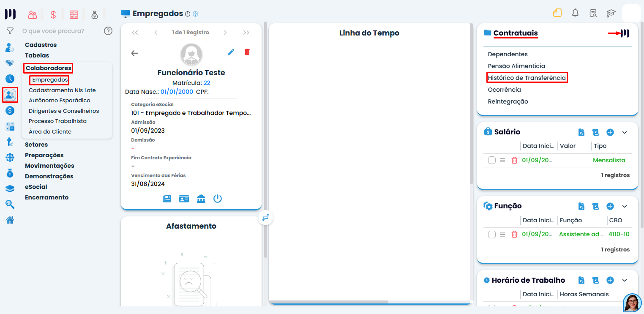Click the house icon in the left sidebar
Screen dimensions: 644x314
[10, 220]
